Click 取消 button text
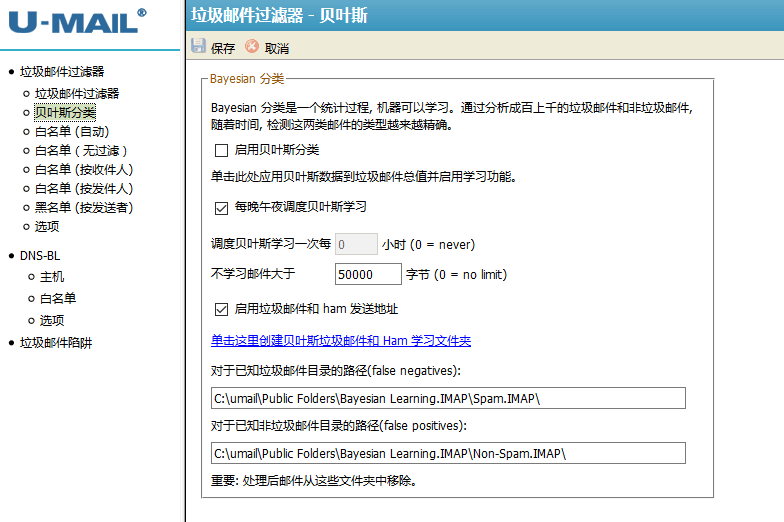The height and width of the screenshot is (522, 784). (277, 48)
